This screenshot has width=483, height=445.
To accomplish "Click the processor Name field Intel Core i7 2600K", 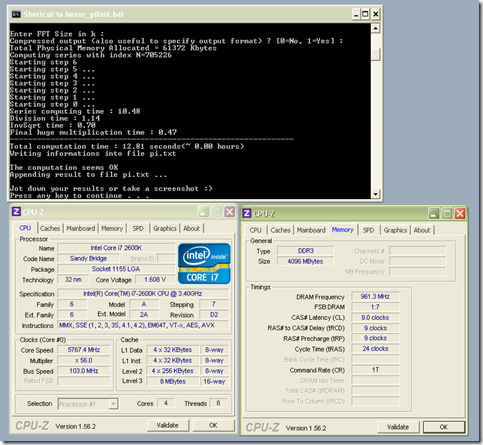I will [x=116, y=248].
